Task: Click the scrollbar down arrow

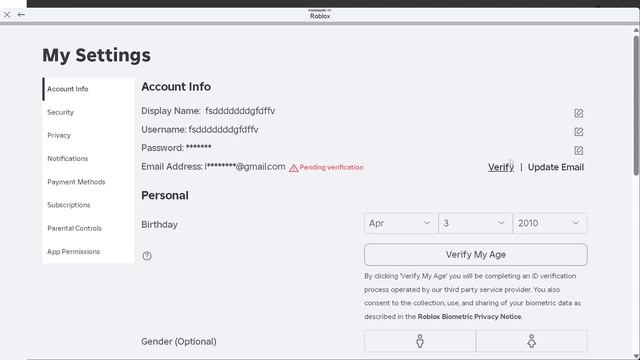Action: pyautogui.click(x=636, y=356)
